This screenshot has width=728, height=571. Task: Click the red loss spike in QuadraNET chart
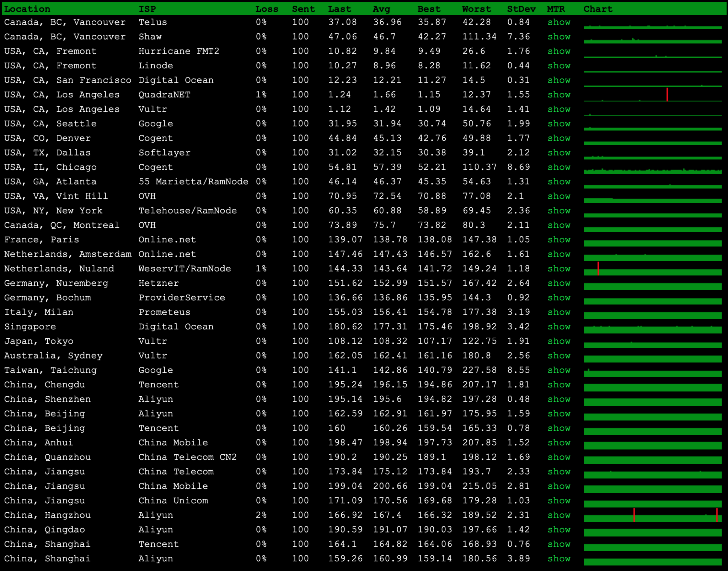coord(667,95)
